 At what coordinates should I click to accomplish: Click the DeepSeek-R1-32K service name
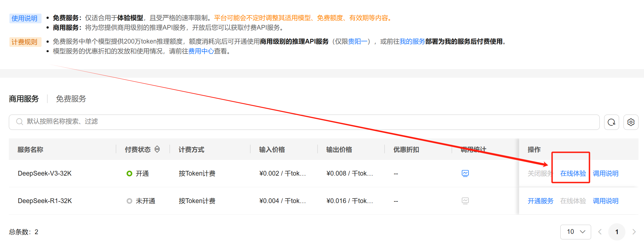pyautogui.click(x=45, y=201)
